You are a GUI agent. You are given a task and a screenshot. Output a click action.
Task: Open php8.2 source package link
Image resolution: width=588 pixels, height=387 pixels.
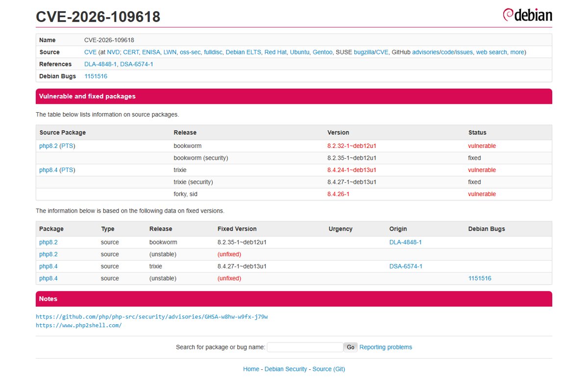point(49,146)
